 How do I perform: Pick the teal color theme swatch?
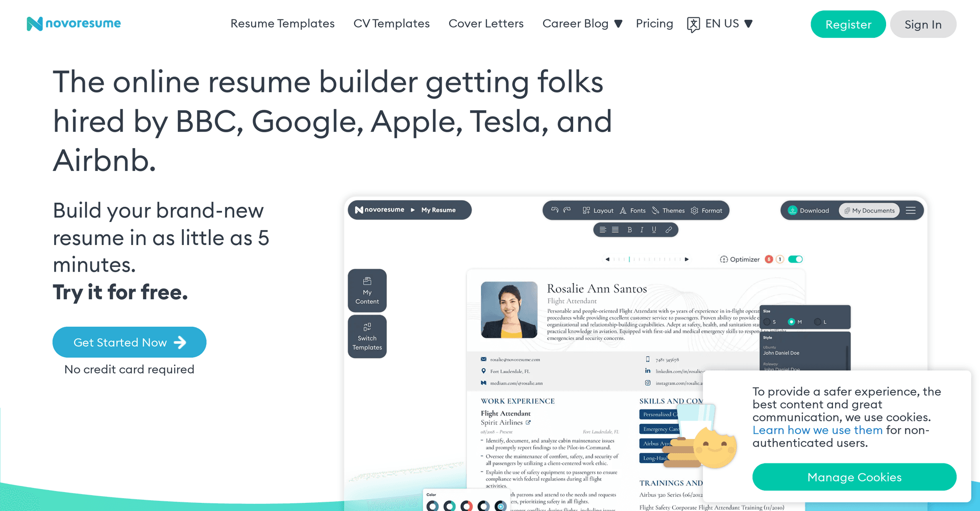(450, 505)
